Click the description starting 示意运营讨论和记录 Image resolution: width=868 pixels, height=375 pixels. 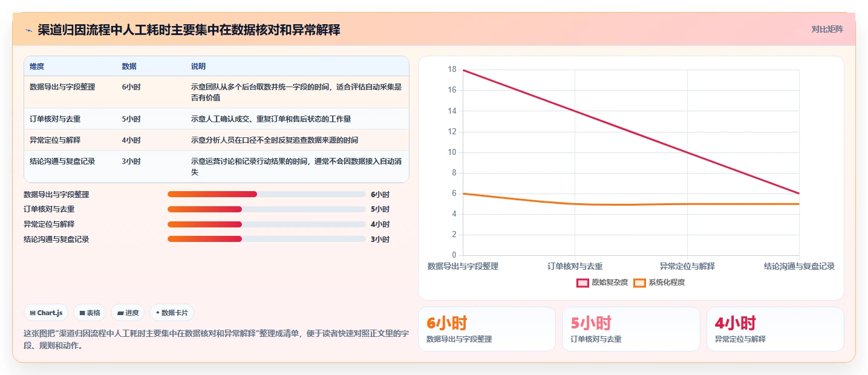[296, 167]
